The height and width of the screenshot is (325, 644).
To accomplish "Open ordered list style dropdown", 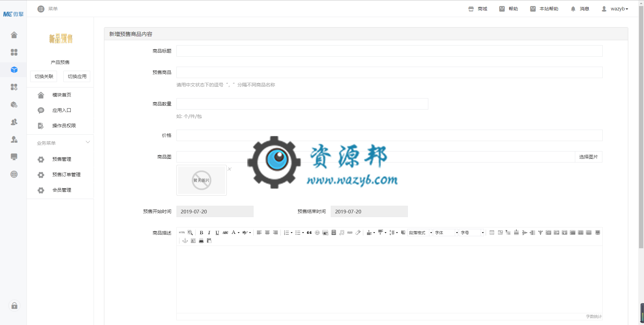I will (x=291, y=233).
